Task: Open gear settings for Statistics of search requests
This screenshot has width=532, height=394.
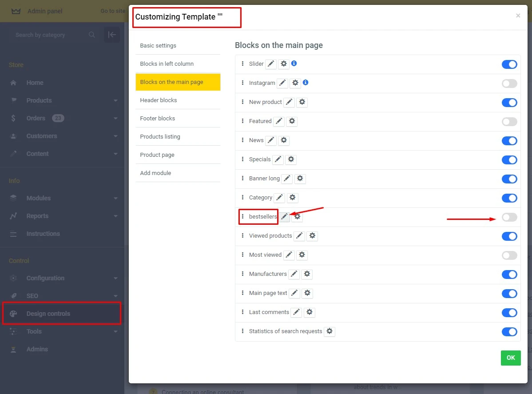Action: click(x=329, y=331)
